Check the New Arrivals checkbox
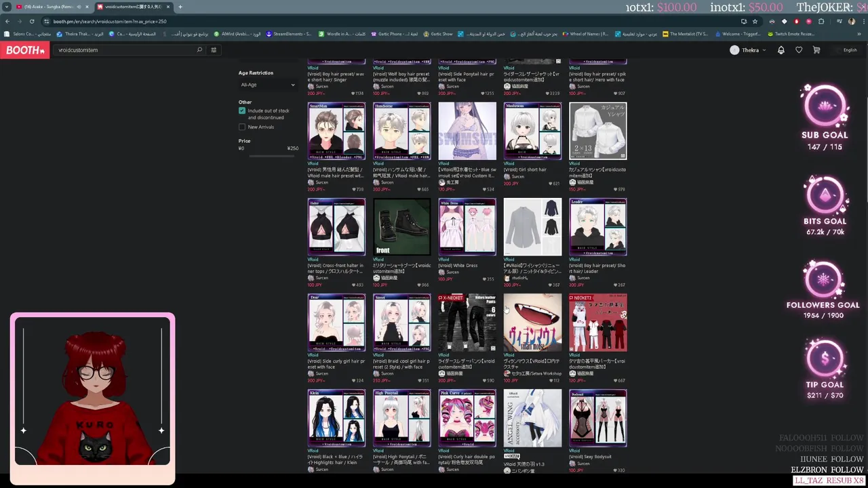868x488 pixels. (242, 127)
